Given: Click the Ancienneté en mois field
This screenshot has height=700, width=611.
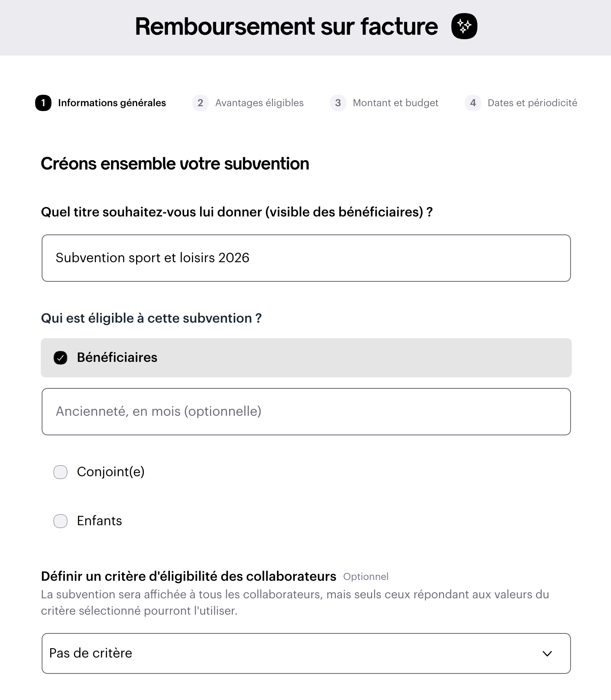Looking at the screenshot, I should coord(306,412).
